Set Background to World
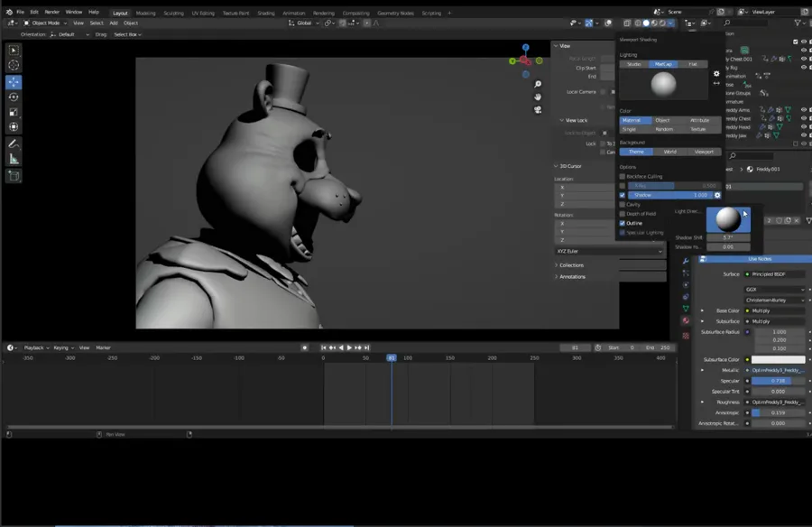This screenshot has height=527, width=812. point(670,152)
